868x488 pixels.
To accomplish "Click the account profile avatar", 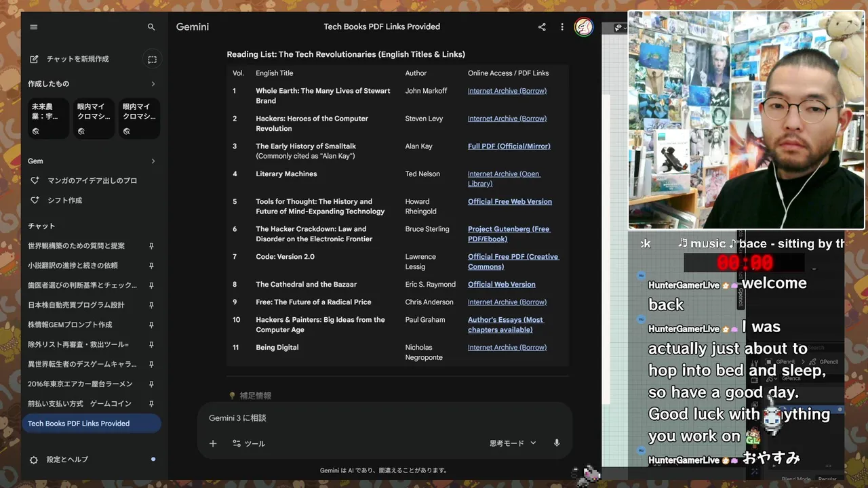I will pyautogui.click(x=584, y=27).
